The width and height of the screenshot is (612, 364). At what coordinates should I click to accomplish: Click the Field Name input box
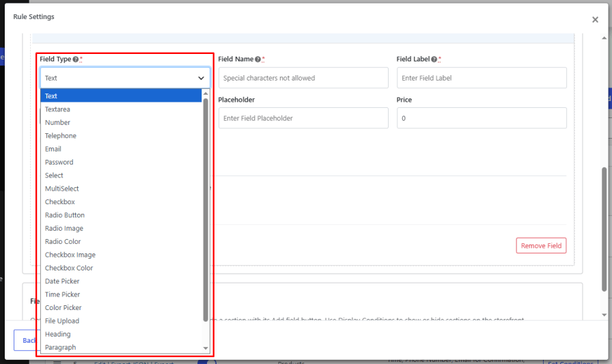(303, 78)
